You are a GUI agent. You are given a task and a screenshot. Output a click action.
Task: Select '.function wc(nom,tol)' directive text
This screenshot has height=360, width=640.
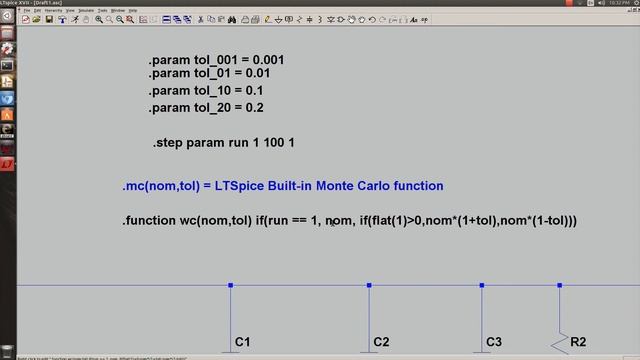pos(349,221)
